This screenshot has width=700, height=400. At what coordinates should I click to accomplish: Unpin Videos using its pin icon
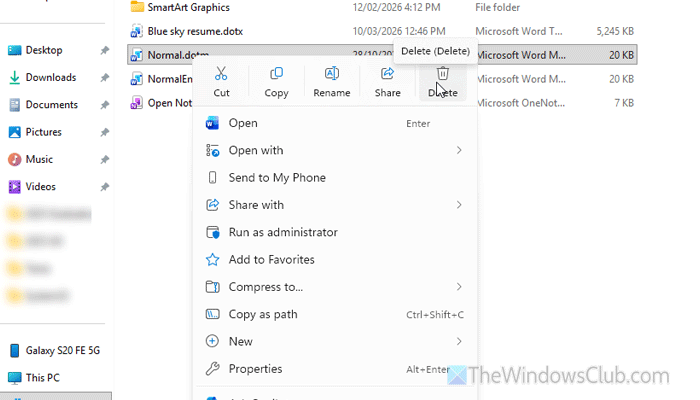tap(104, 187)
